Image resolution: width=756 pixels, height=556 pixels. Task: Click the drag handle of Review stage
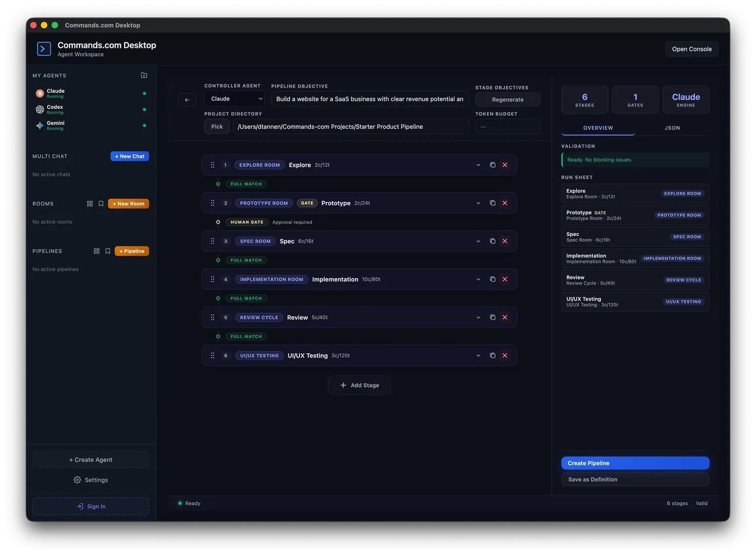(x=213, y=317)
